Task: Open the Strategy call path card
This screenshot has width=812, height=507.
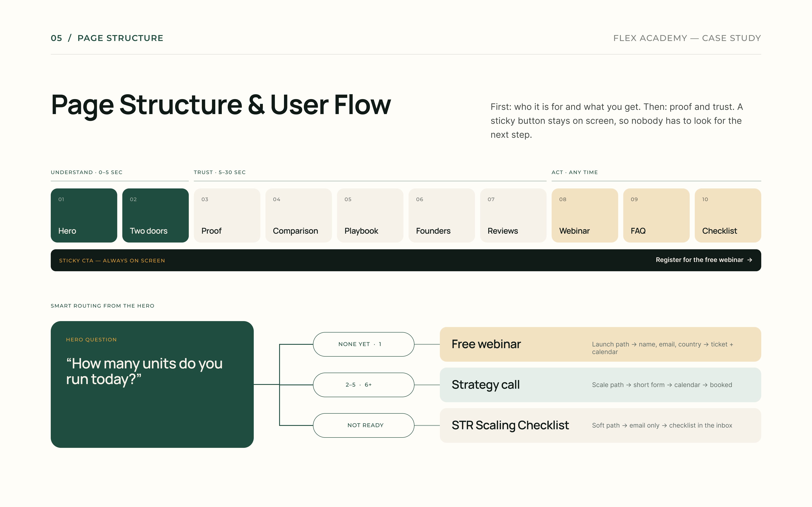Action: pyautogui.click(x=600, y=385)
